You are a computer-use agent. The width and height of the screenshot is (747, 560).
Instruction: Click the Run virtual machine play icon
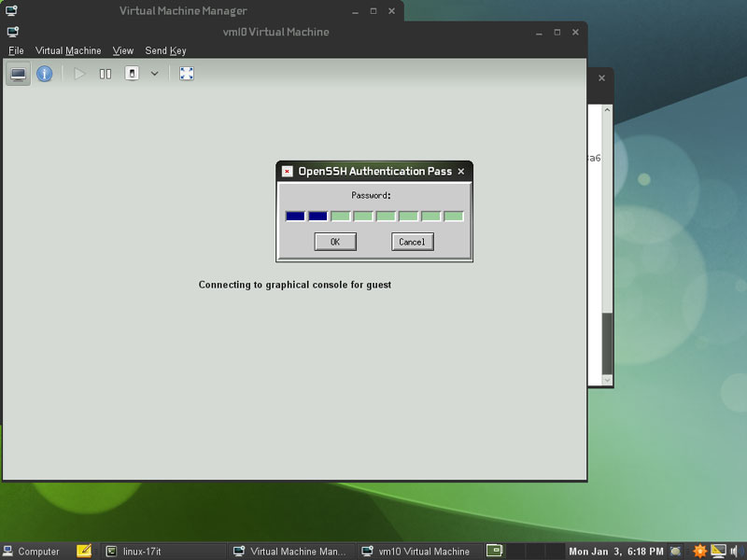pos(79,74)
